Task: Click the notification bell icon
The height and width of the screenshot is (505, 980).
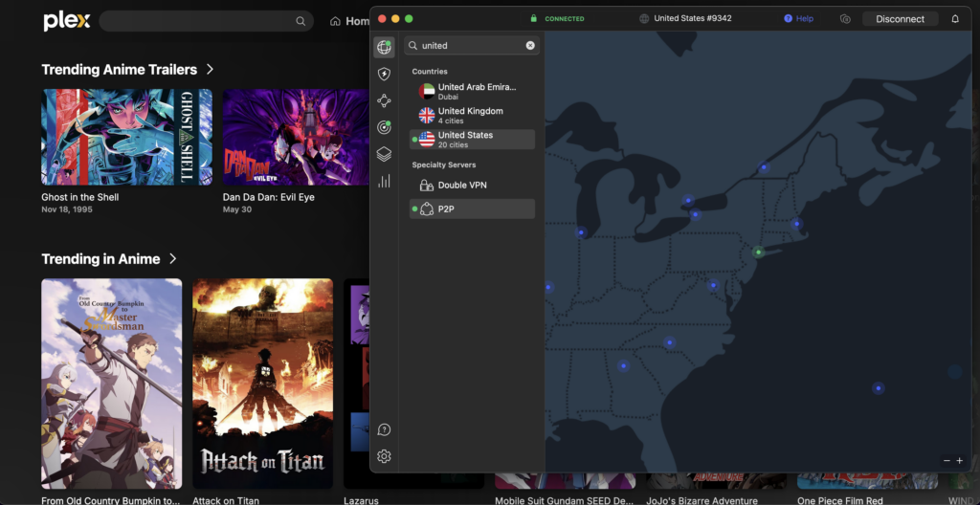Action: click(955, 19)
